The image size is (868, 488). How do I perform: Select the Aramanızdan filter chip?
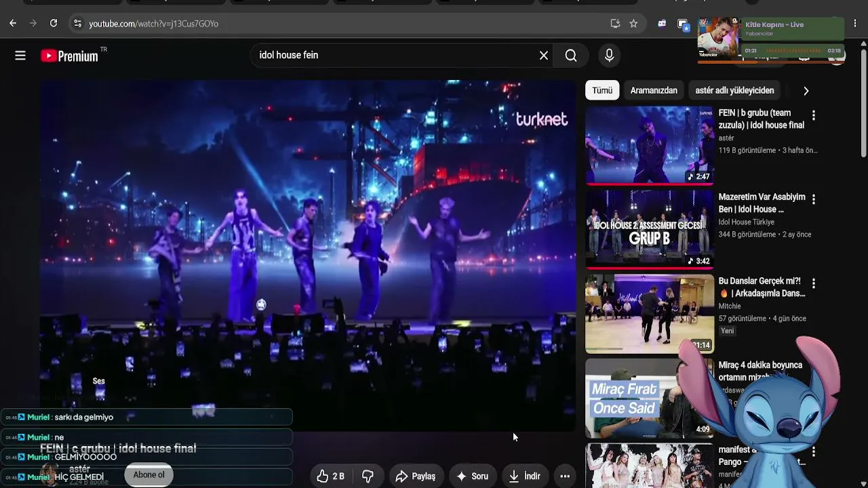pos(654,91)
